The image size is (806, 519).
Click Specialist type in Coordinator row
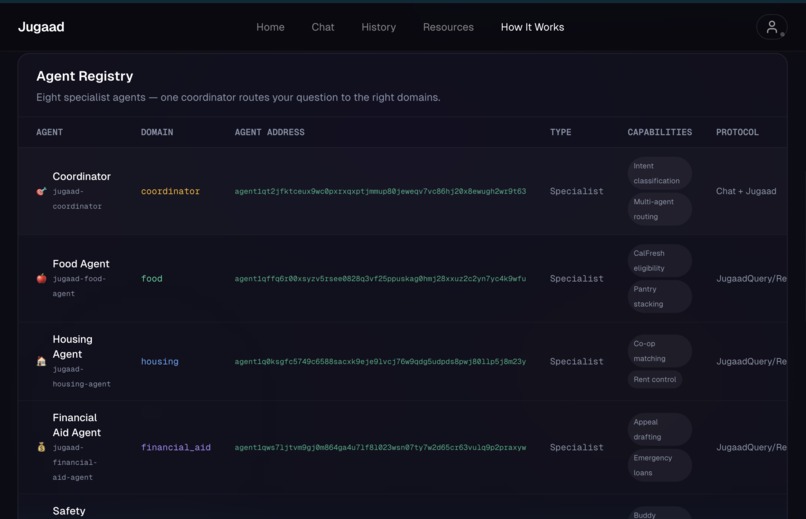tap(576, 191)
